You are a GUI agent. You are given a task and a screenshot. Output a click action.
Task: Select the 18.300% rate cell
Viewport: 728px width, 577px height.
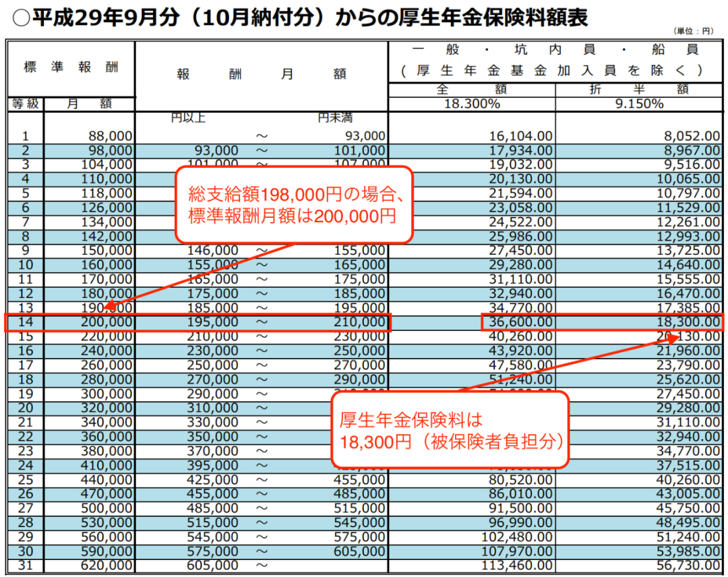(471, 104)
